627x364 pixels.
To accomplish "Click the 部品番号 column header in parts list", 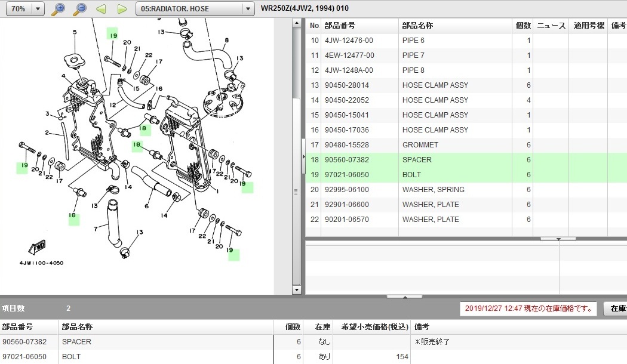I will click(x=359, y=26).
